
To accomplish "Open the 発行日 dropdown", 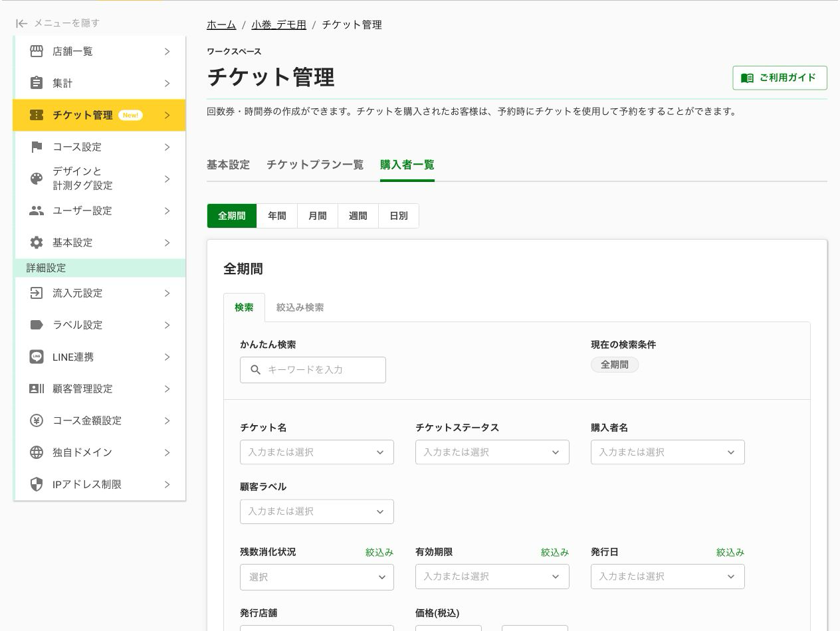I will click(x=668, y=577).
